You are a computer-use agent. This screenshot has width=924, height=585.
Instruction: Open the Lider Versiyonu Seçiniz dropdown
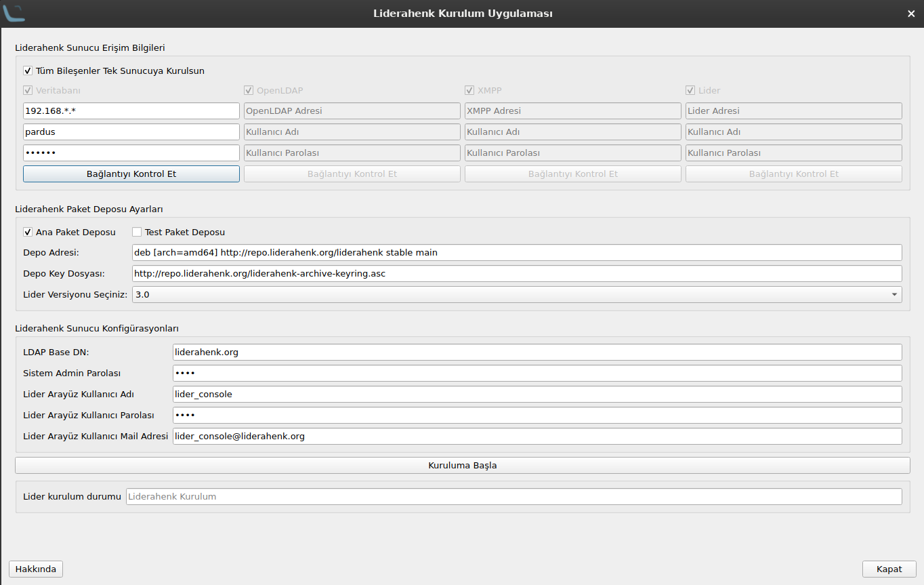click(517, 295)
